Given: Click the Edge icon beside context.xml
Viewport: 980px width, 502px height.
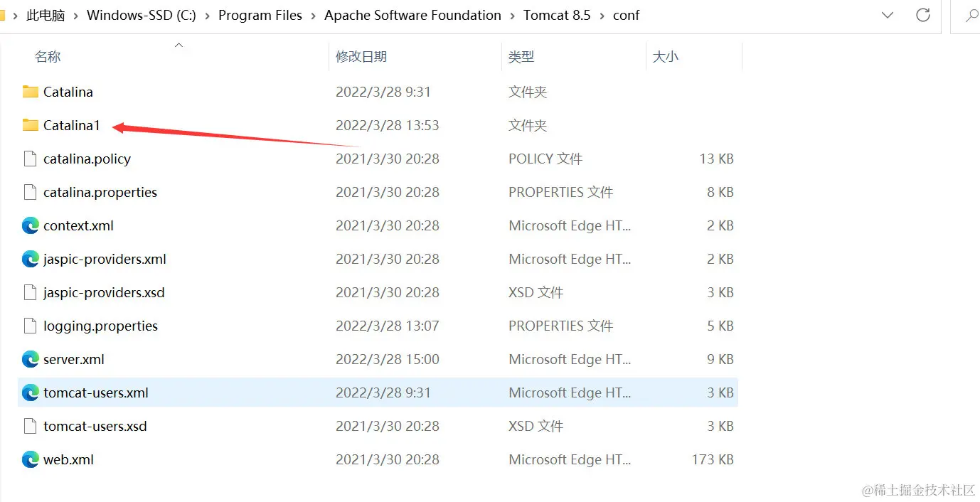Looking at the screenshot, I should click(30, 225).
